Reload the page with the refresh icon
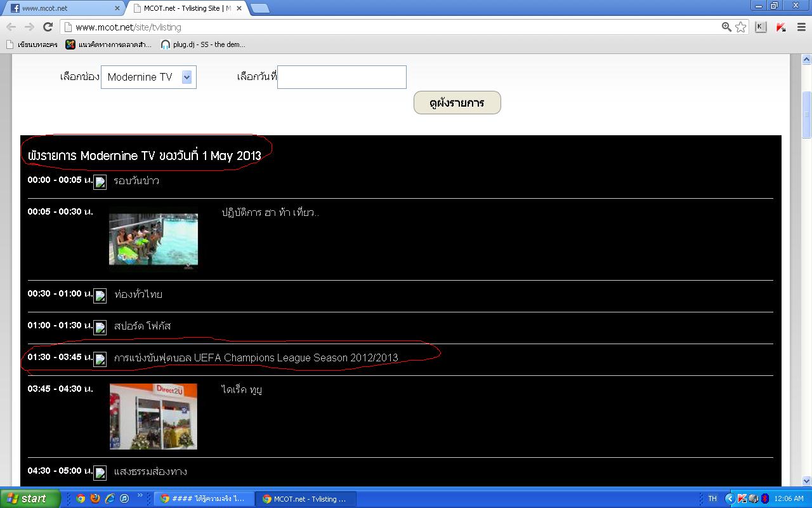The width and height of the screenshot is (812, 508). coord(48,27)
